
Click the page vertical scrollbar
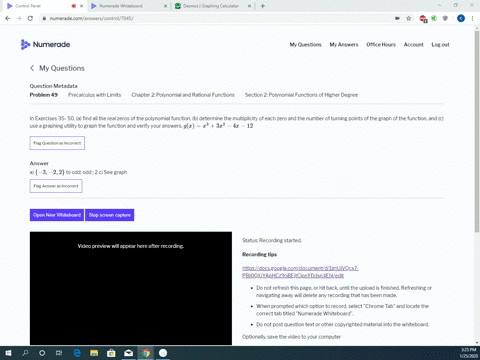[x=477, y=132]
